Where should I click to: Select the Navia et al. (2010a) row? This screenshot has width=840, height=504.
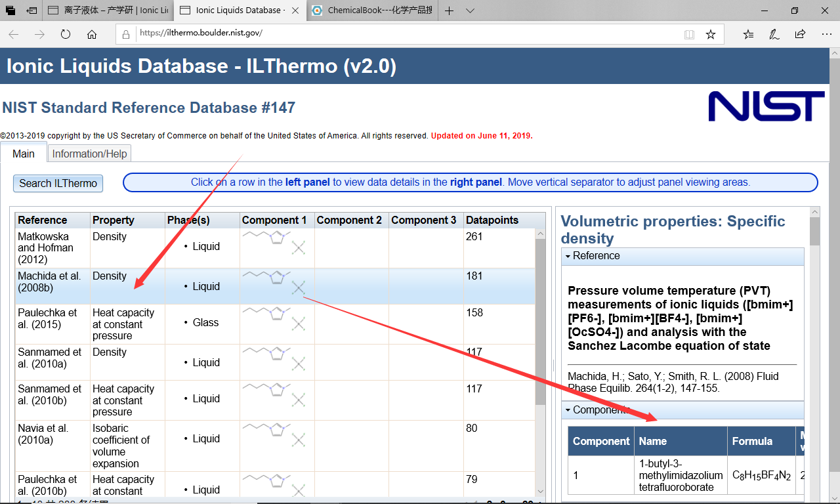click(x=276, y=446)
